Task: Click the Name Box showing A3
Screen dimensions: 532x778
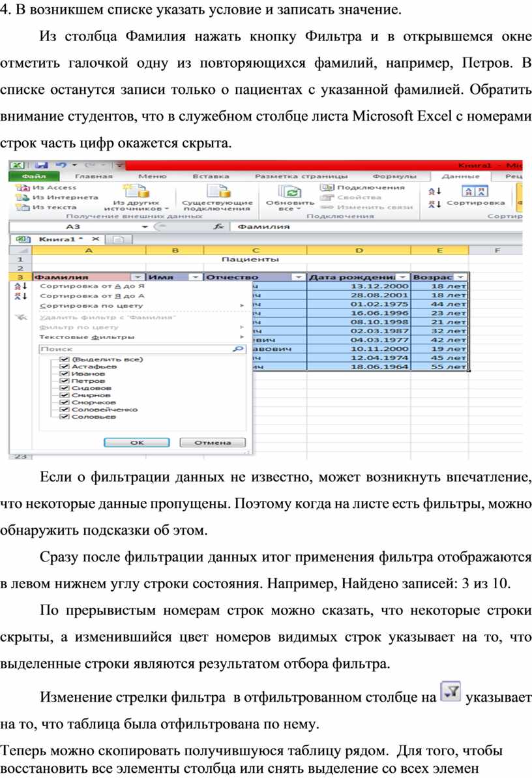Action: pos(74,227)
